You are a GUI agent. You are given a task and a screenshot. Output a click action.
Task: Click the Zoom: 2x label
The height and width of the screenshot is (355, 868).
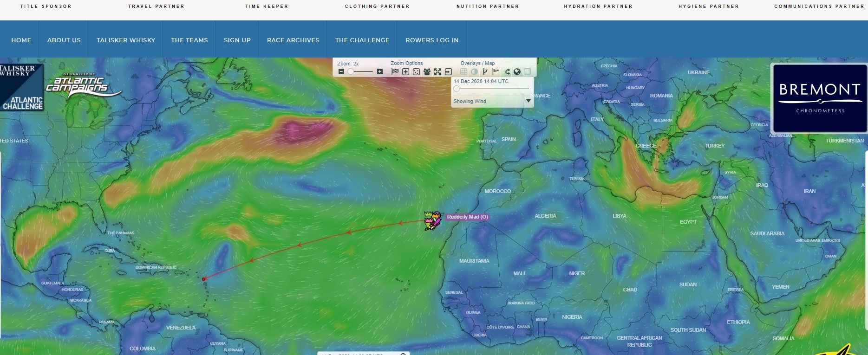[x=348, y=64]
